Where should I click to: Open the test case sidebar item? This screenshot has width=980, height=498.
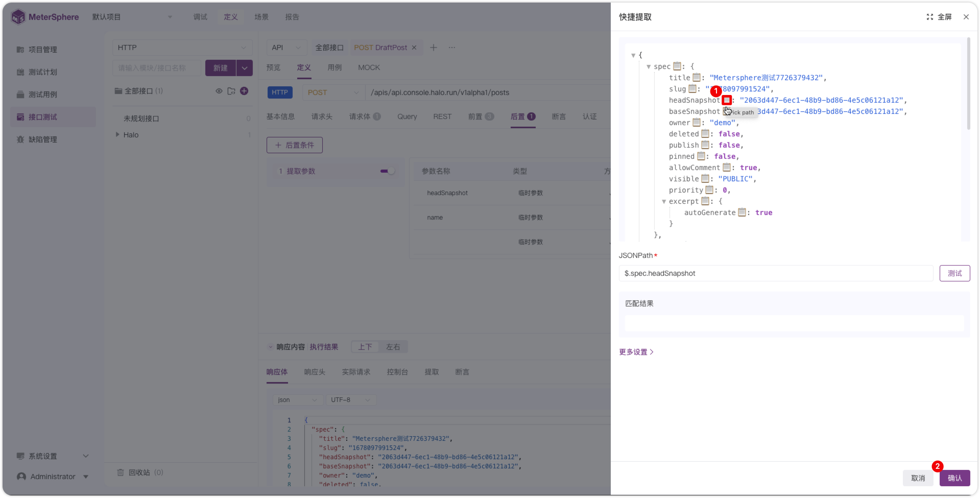tap(53, 94)
